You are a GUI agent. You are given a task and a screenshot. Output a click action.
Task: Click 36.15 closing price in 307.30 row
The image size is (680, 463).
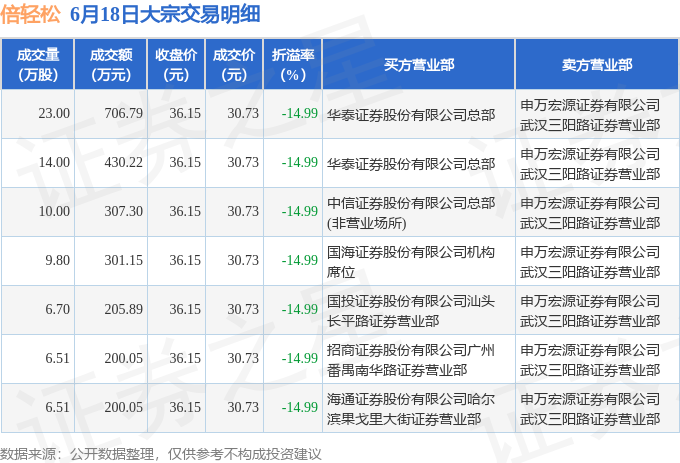point(185,212)
